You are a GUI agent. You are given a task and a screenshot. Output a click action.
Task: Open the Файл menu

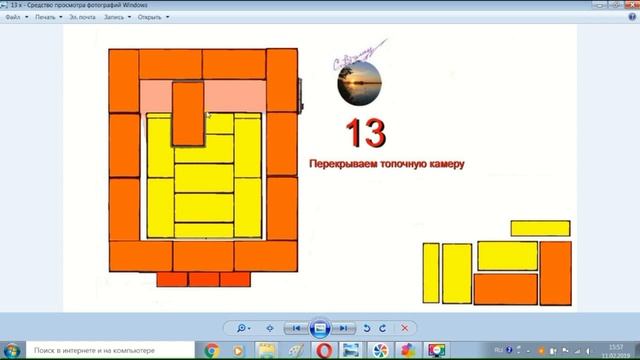pyautogui.click(x=16, y=17)
